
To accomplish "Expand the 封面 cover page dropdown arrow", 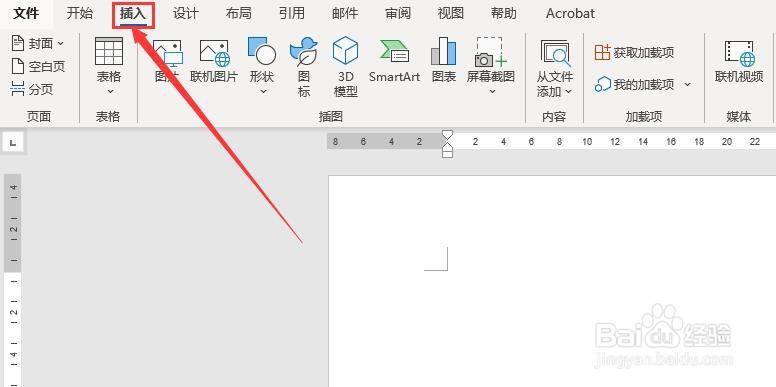I will pyautogui.click(x=60, y=44).
